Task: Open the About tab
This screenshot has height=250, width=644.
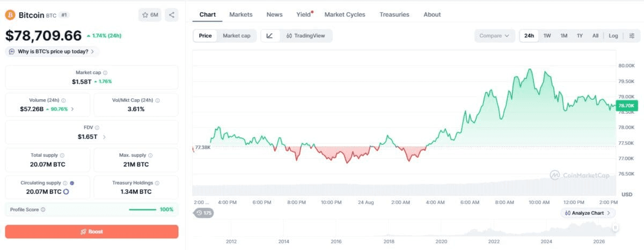Action: pos(432,14)
